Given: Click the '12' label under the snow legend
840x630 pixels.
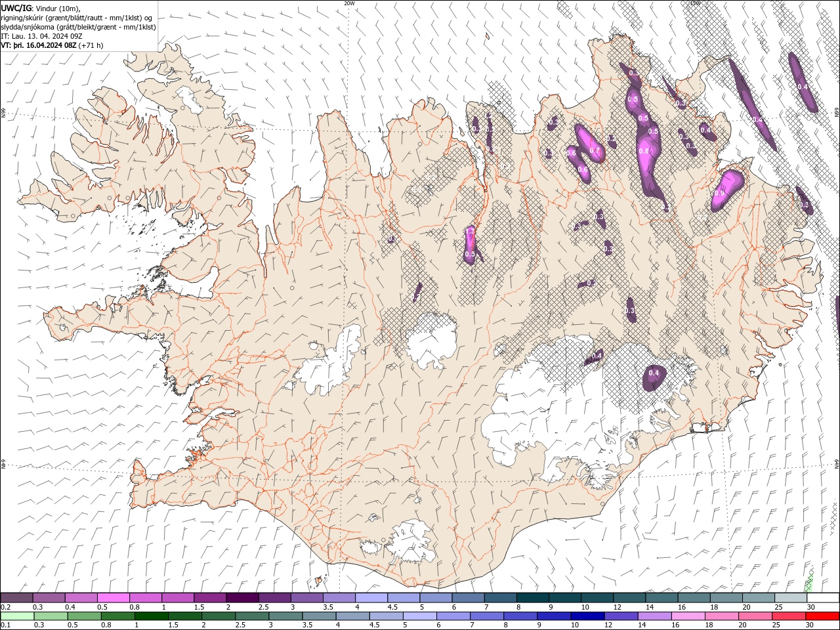Looking at the screenshot, I should tap(618, 607).
